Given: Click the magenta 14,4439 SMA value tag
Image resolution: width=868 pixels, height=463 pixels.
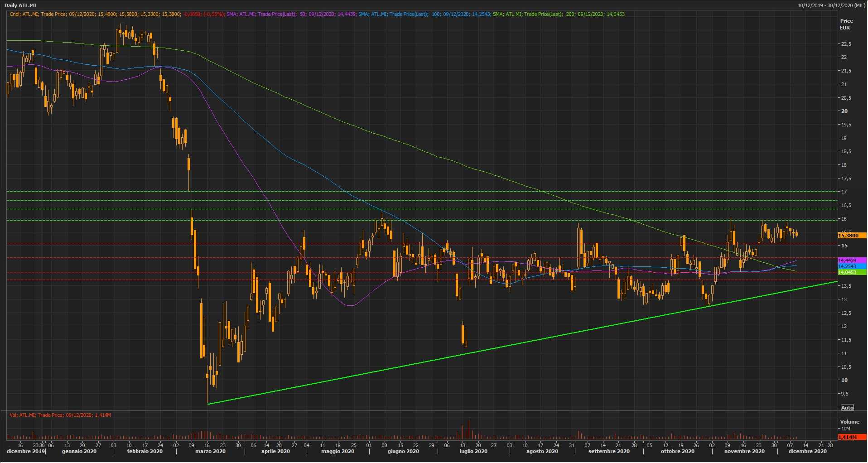Looking at the screenshot, I should (852, 260).
